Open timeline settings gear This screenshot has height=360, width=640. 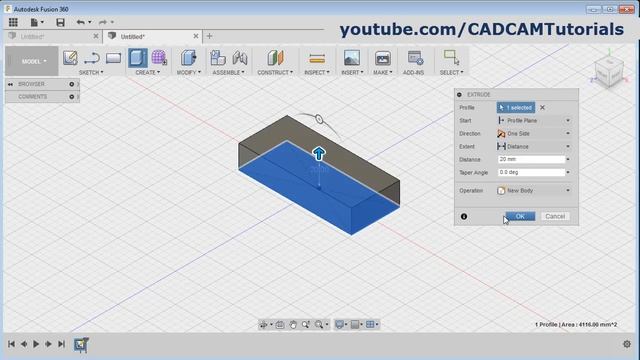627,344
